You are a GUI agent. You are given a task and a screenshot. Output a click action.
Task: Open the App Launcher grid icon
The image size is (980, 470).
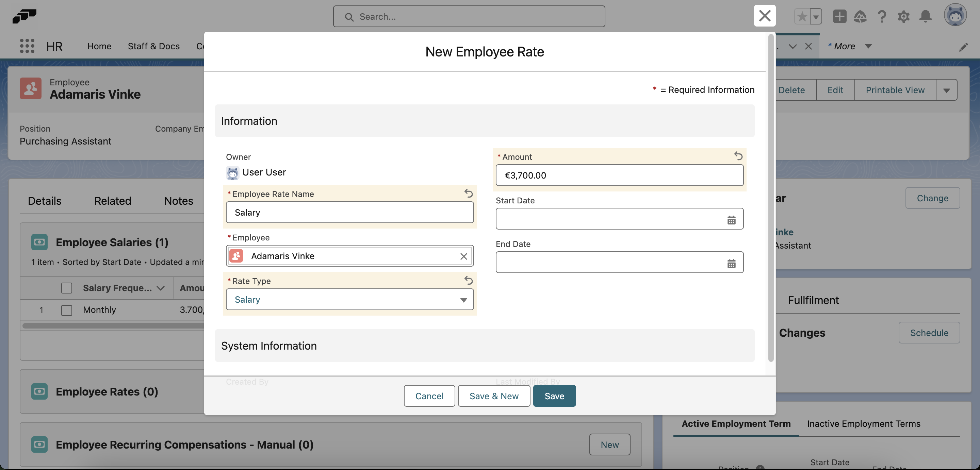click(x=27, y=46)
